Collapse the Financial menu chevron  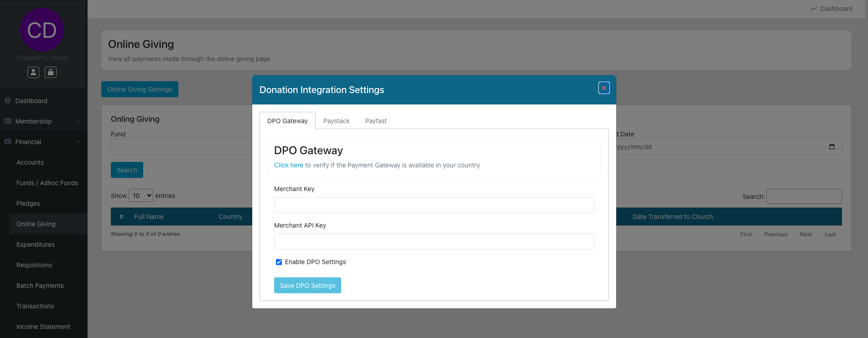[x=78, y=141]
